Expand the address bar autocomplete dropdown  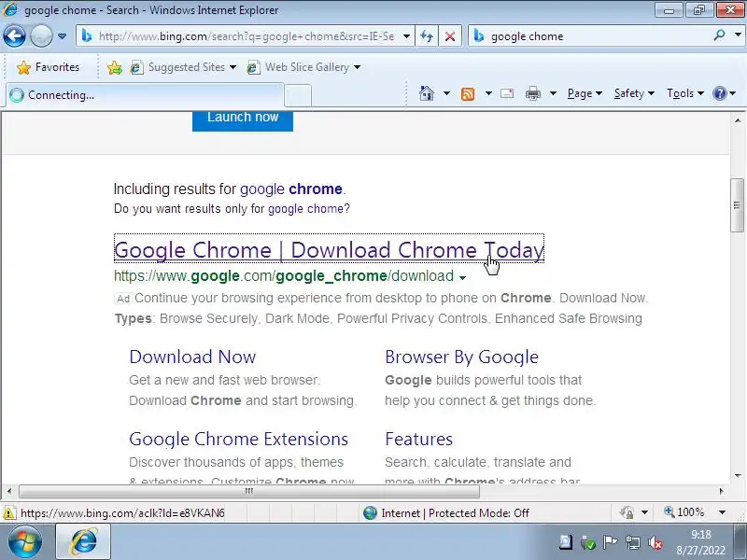(406, 36)
